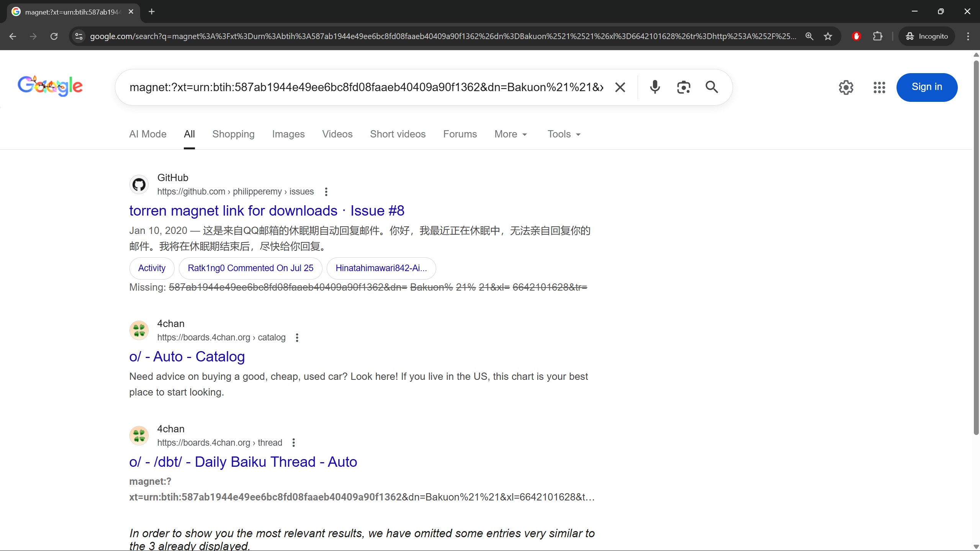Screen dimensions: 980x551
Task: Open Google Lens image search
Action: pyautogui.click(x=684, y=87)
